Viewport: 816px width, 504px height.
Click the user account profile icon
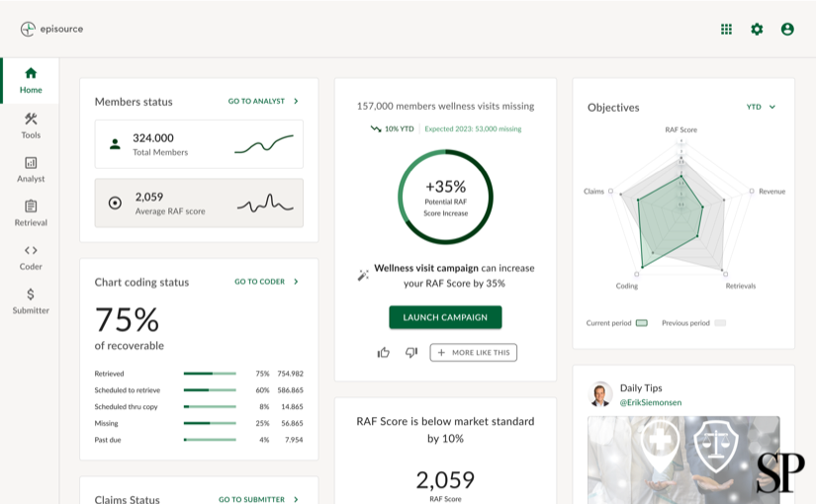(x=787, y=30)
